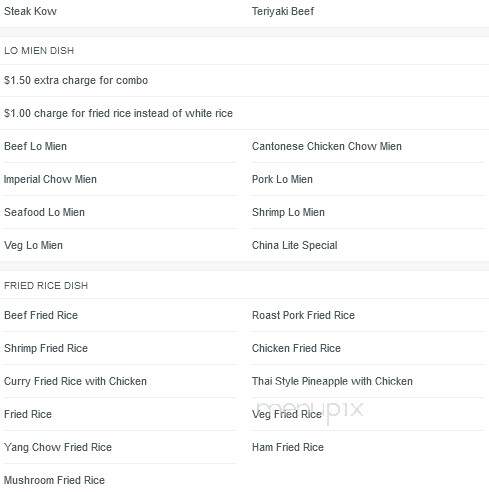Select Teriyaki Beef dish
Viewport: 489px width, 492px height.
(x=283, y=11)
